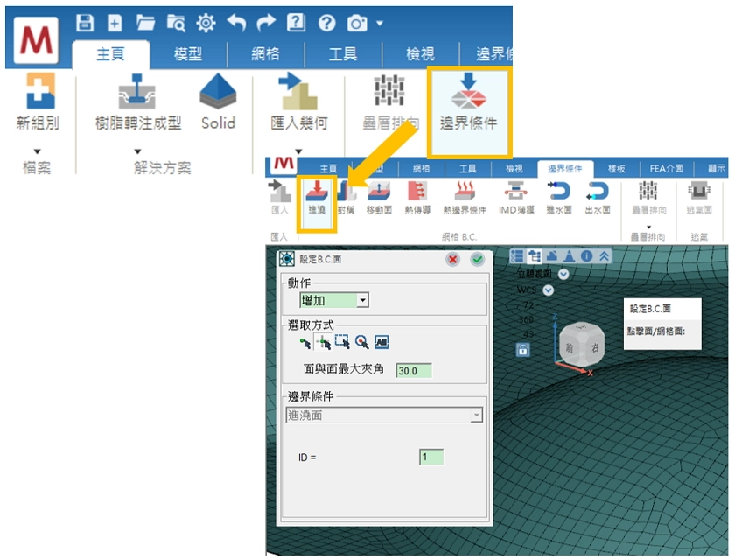Switch to the 模型 ribbon tab
This screenshot has height=560, width=735.
[x=188, y=54]
